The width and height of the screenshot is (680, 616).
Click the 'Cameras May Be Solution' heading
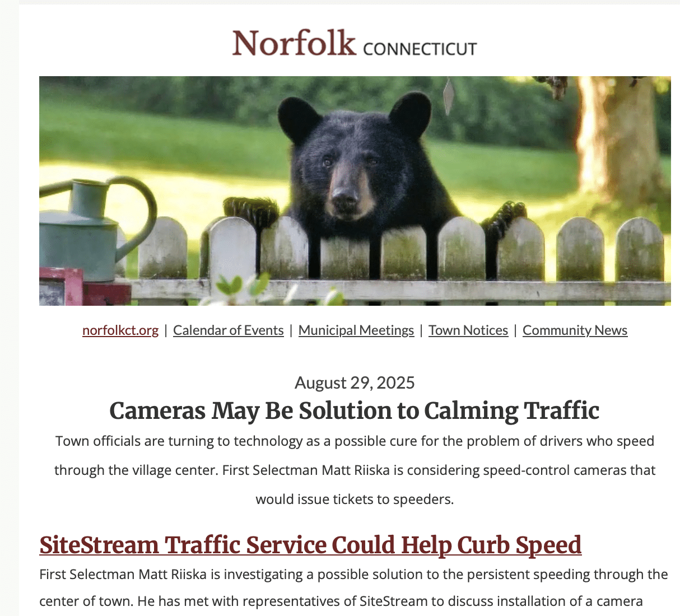[x=355, y=410]
